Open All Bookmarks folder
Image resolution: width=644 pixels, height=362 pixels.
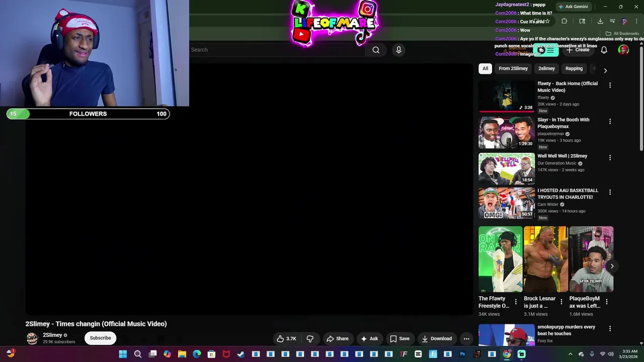(x=622, y=34)
